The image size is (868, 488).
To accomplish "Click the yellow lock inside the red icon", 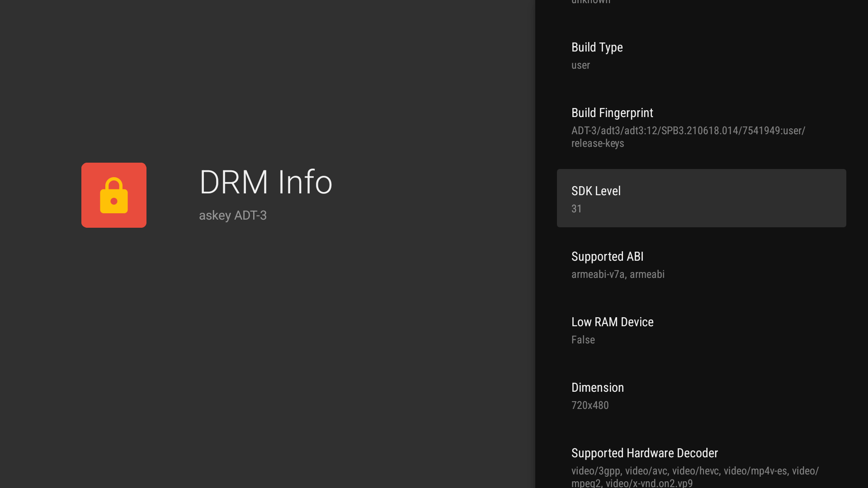I will click(x=113, y=197).
